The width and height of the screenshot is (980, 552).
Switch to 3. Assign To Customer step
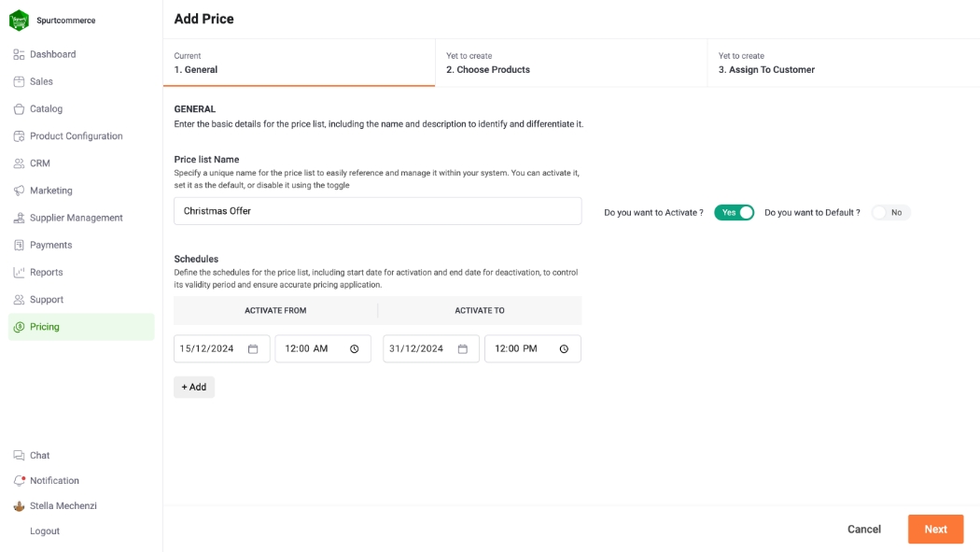click(x=844, y=63)
